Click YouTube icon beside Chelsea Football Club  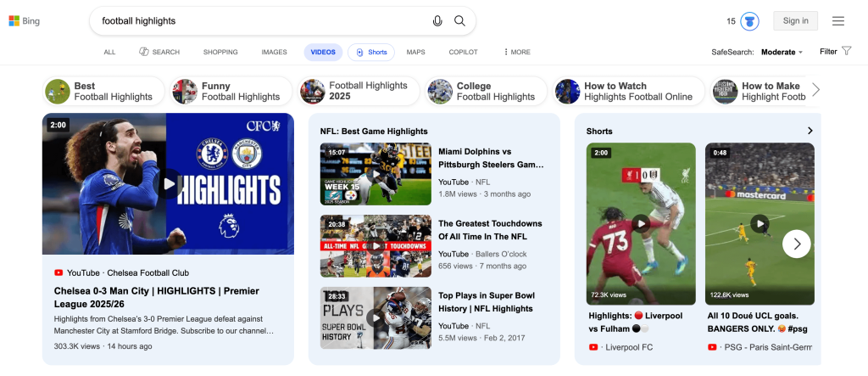[58, 272]
